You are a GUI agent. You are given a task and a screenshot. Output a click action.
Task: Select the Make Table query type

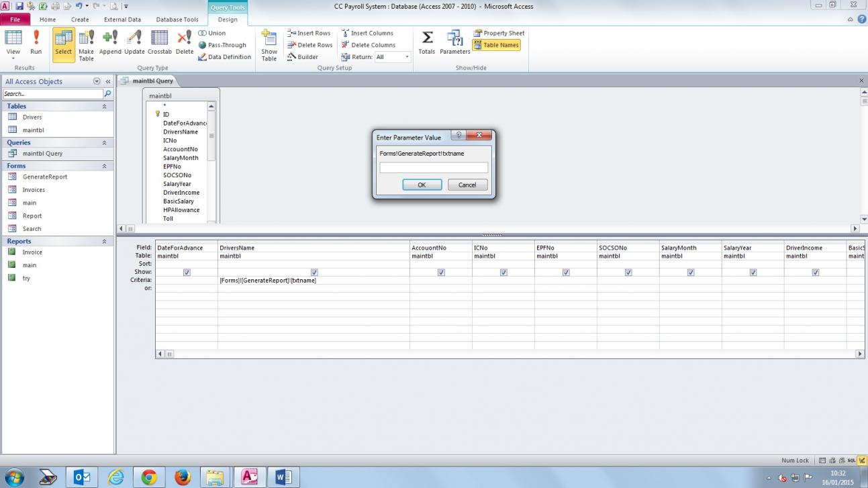click(x=87, y=45)
